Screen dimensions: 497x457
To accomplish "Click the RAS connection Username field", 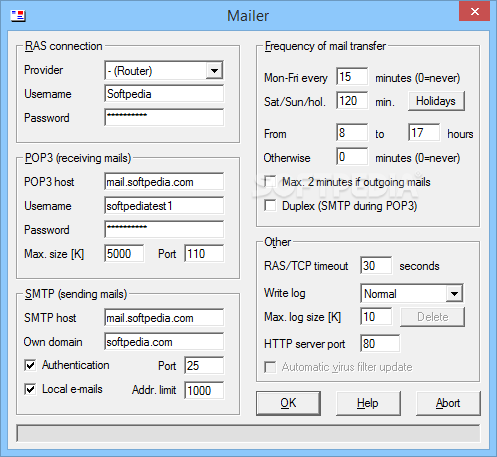I will click(164, 94).
